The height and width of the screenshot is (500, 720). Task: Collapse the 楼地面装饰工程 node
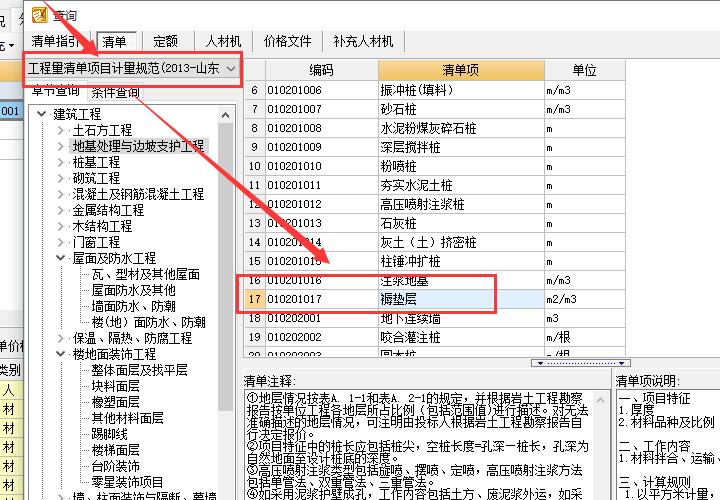[x=61, y=354]
